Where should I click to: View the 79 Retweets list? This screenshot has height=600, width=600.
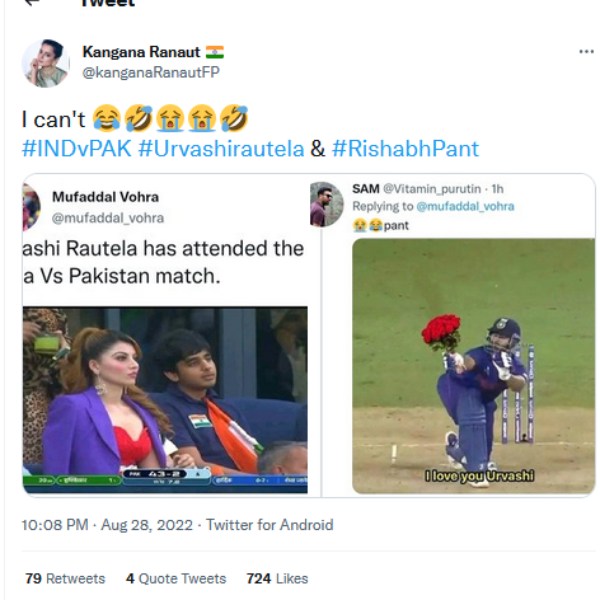(x=65, y=579)
